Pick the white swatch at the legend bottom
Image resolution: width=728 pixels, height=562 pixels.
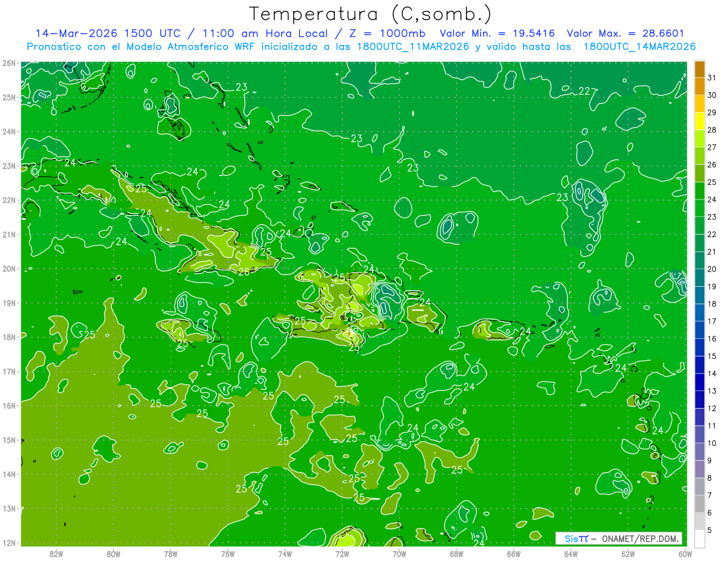[x=699, y=538]
